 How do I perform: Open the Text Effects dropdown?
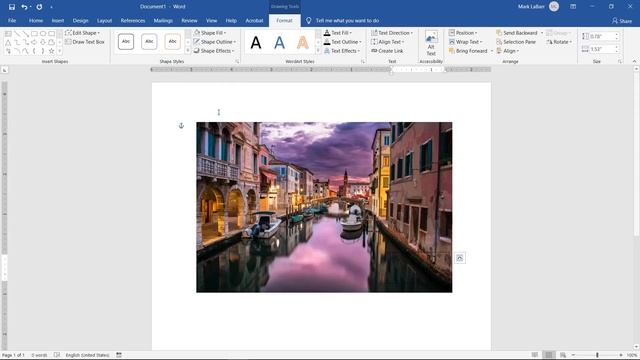coord(342,51)
